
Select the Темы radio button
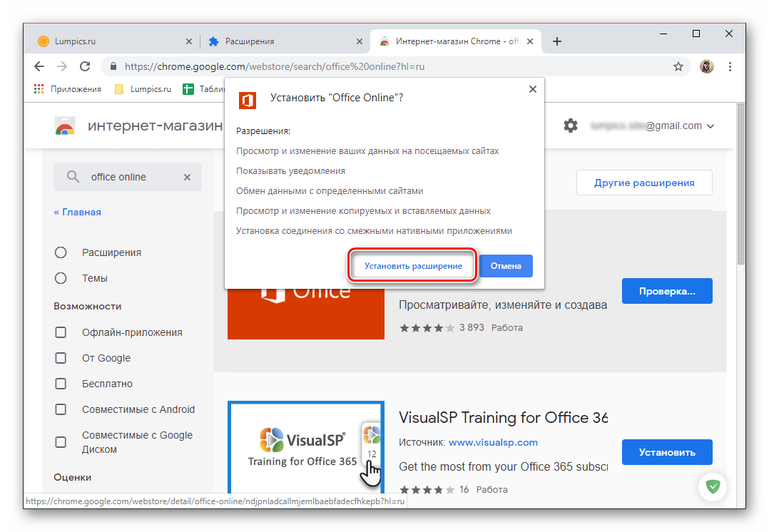coord(61,278)
